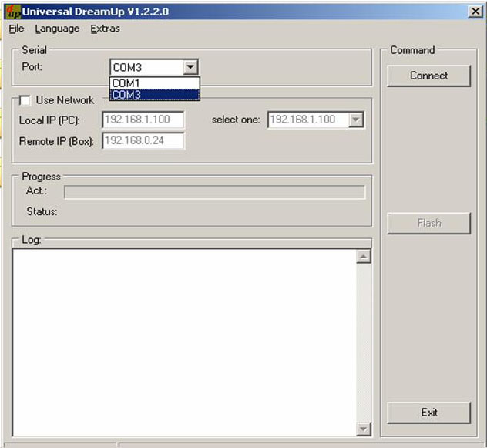Open the 'select one' IP dropdown arrow
Viewport: 487px width, 448px height.
(356, 120)
